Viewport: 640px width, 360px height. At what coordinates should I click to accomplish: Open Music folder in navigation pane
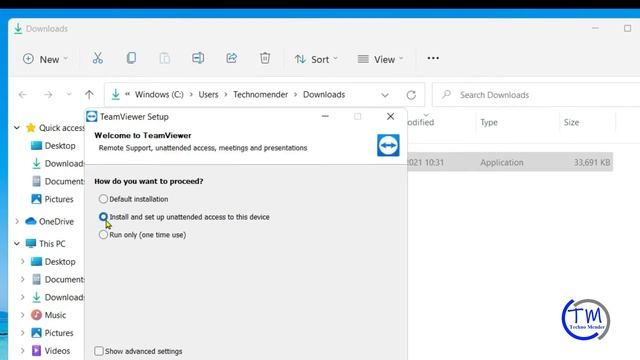point(49,315)
